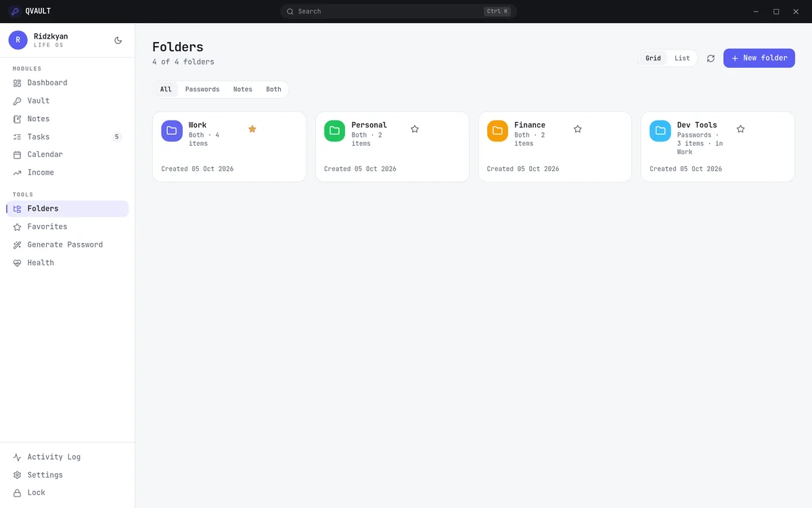812x508 pixels.
Task: Click the 'Folders' page heading
Action: [178, 47]
